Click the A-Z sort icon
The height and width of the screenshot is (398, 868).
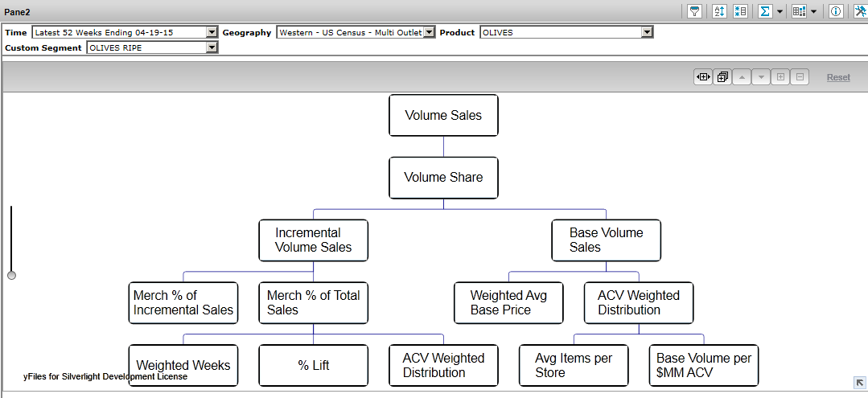pos(720,11)
